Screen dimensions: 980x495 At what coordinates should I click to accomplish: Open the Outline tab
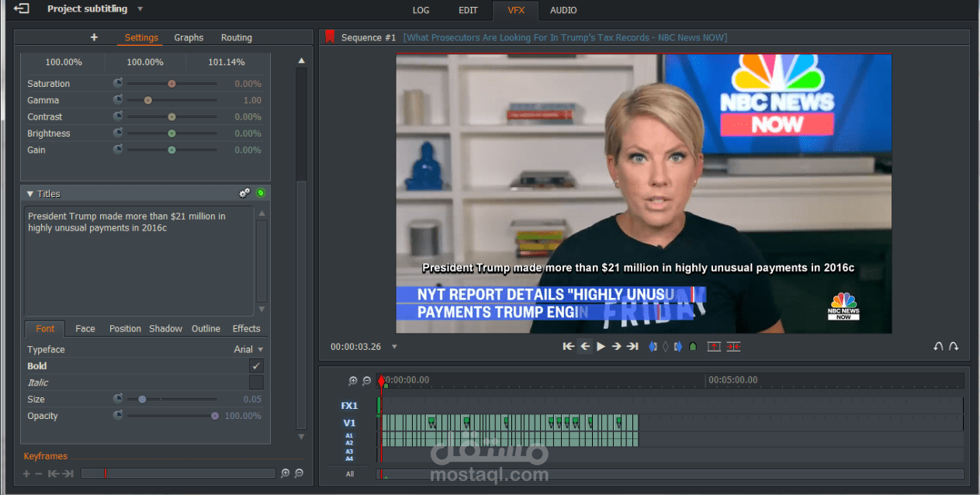pyautogui.click(x=206, y=329)
